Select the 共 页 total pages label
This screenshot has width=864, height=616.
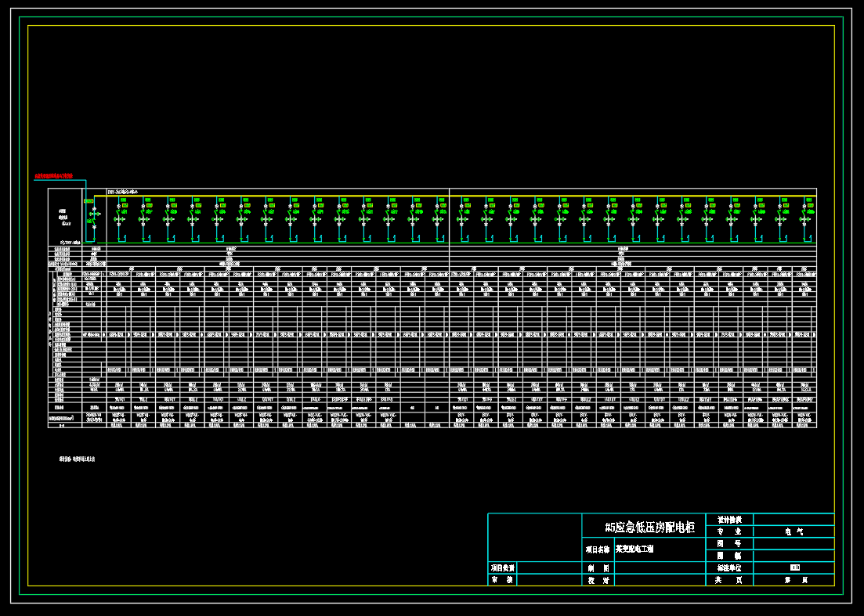(728, 580)
